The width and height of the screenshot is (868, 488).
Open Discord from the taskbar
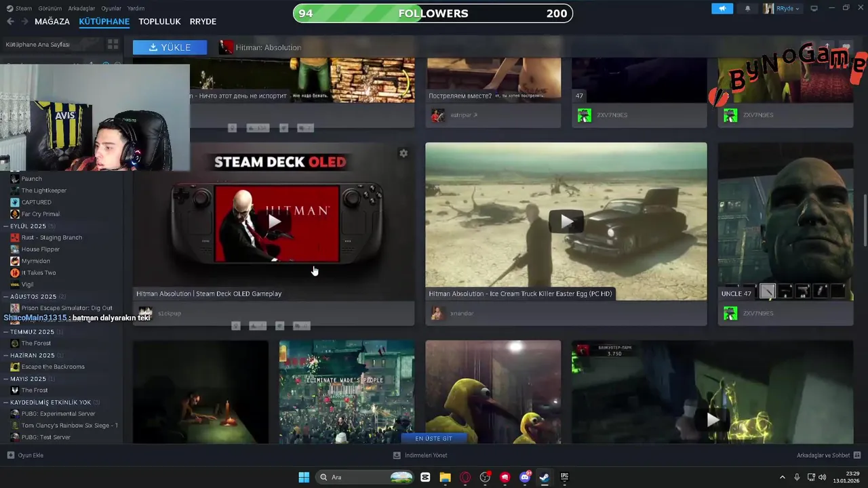click(x=524, y=477)
